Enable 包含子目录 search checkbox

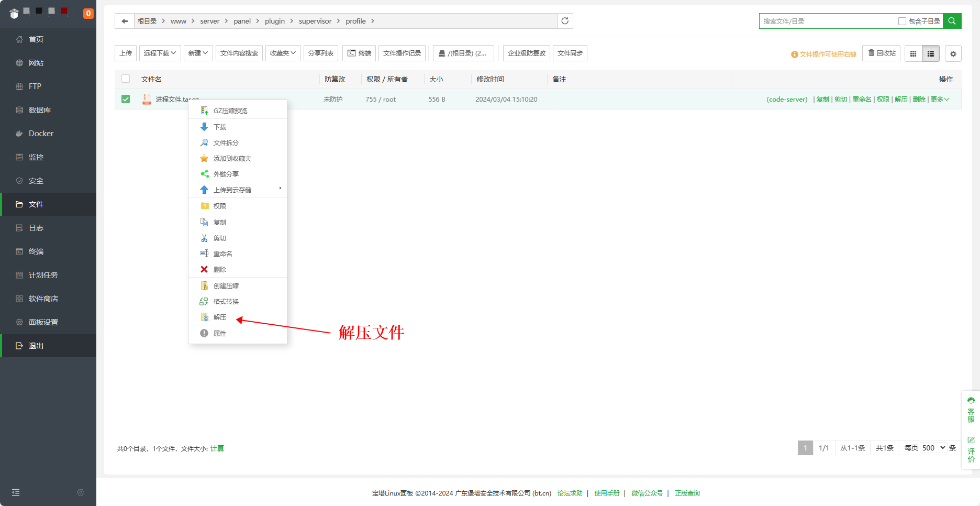pyautogui.click(x=902, y=21)
